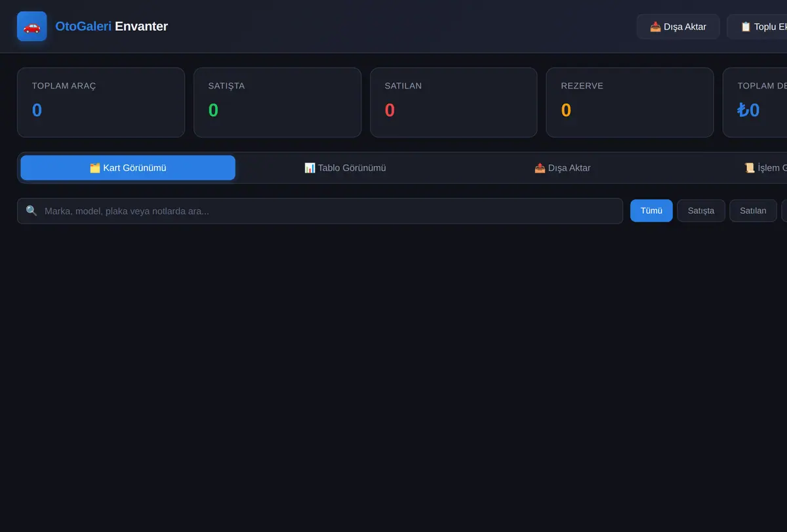Click the Toplu button in the header
Screen dimensions: 787x532
[x=757, y=27]
